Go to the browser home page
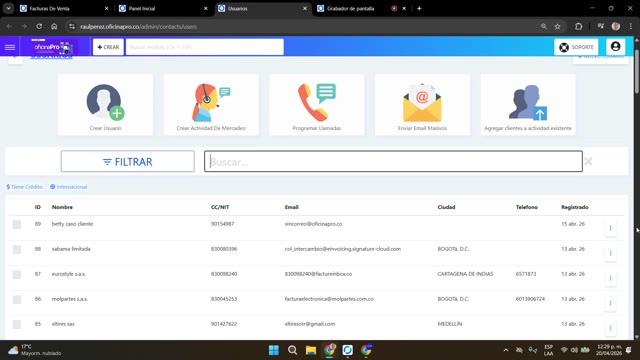 pos(54,26)
